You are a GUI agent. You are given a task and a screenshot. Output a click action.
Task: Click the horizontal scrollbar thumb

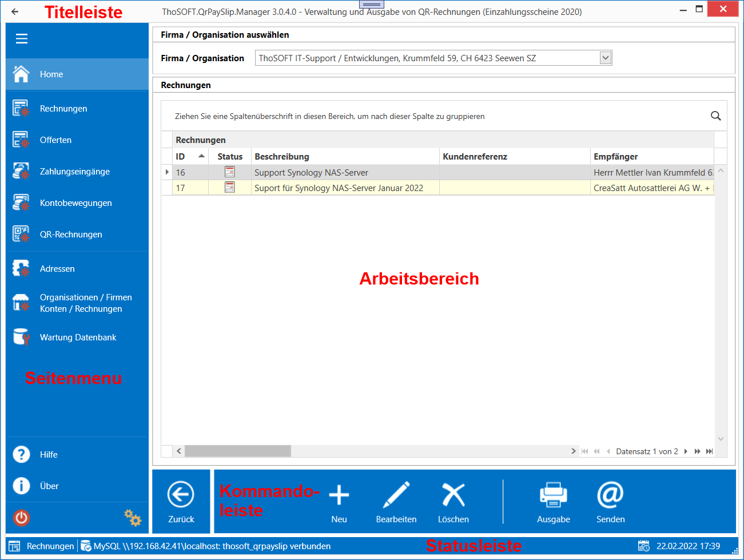point(238,451)
